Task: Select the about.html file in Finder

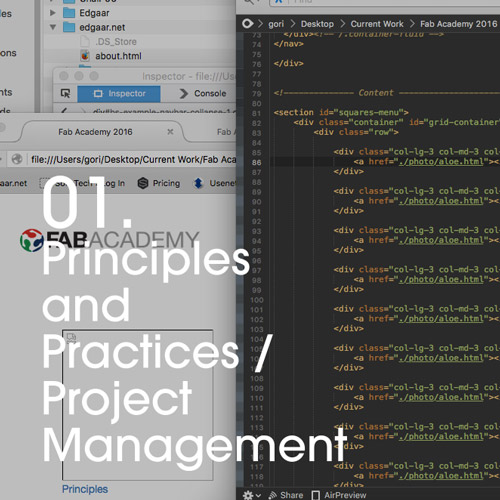Action: [x=118, y=56]
